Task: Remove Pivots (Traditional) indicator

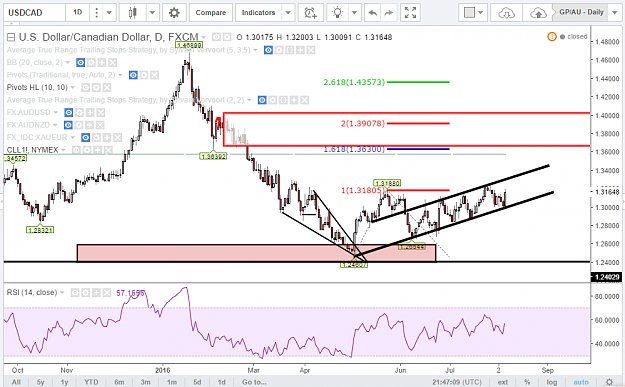Action: [154, 75]
